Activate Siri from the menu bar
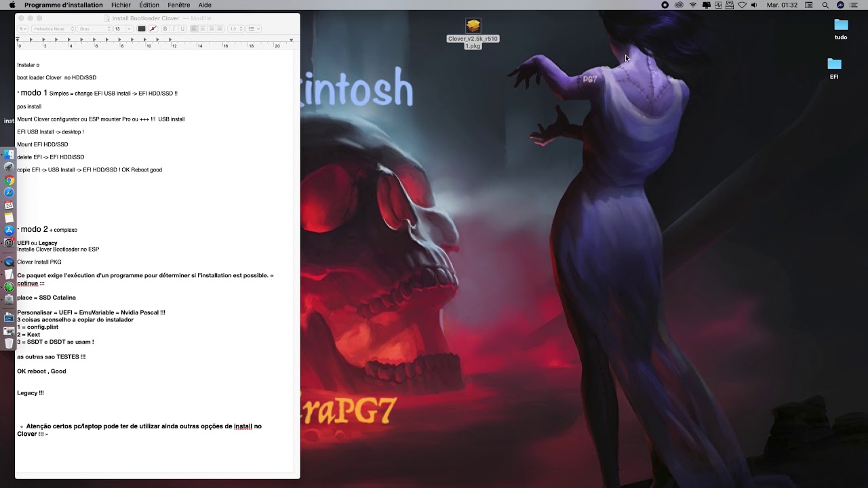 [x=840, y=5]
